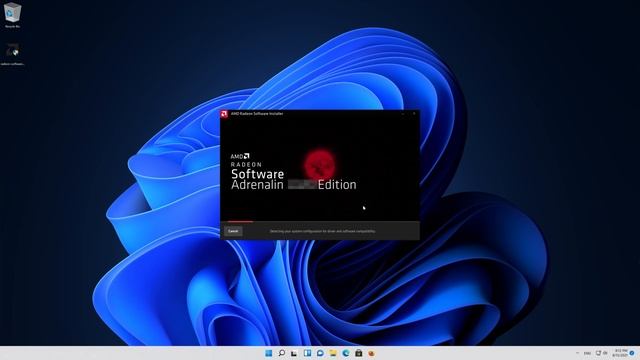Click the AMD logo in installer title bar
The image size is (640, 360).
[x=224, y=114]
